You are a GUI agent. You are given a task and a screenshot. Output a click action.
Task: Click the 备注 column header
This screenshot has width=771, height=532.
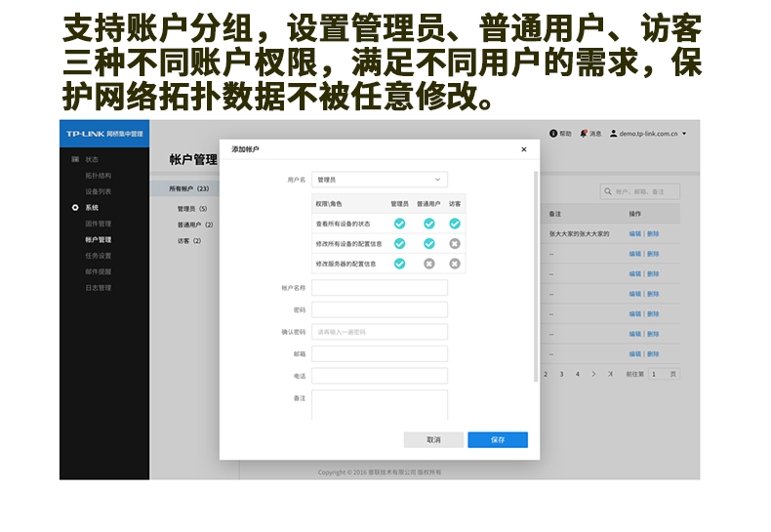click(x=555, y=214)
